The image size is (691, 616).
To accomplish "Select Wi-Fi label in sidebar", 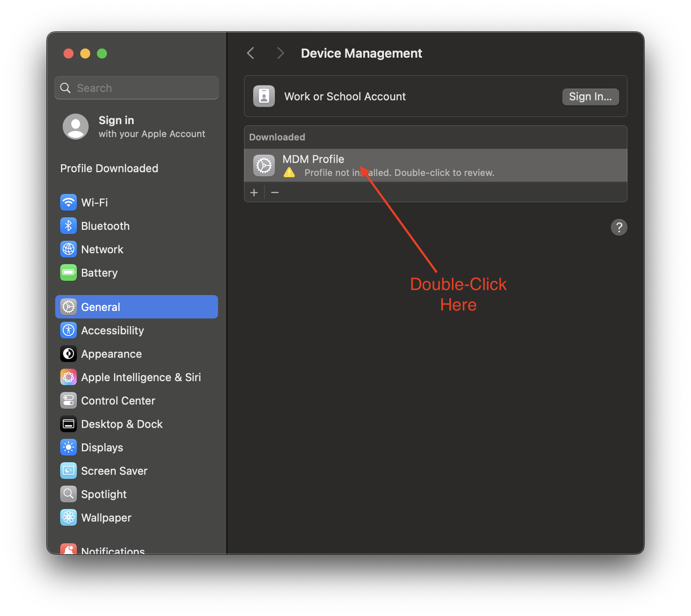I will coord(94,203).
